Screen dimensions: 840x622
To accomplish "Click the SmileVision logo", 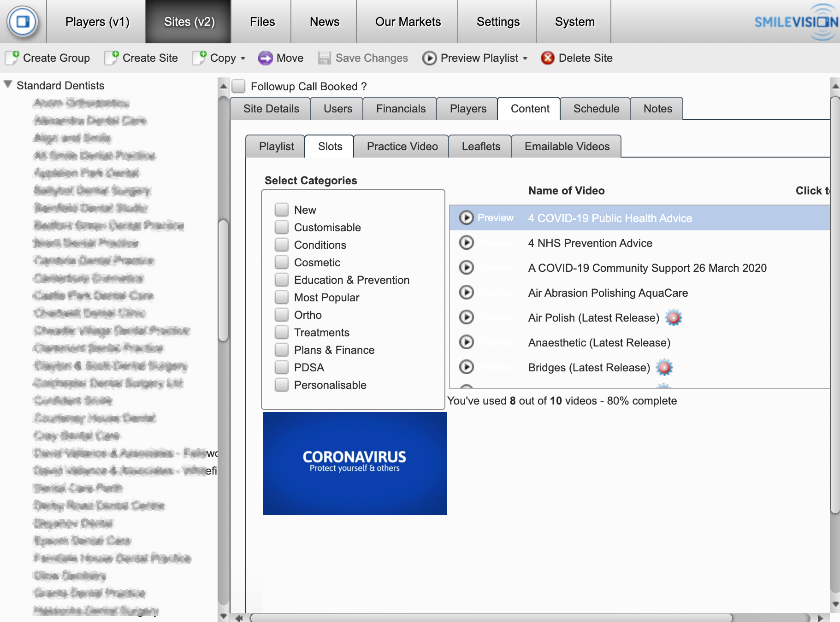I will coord(796,22).
